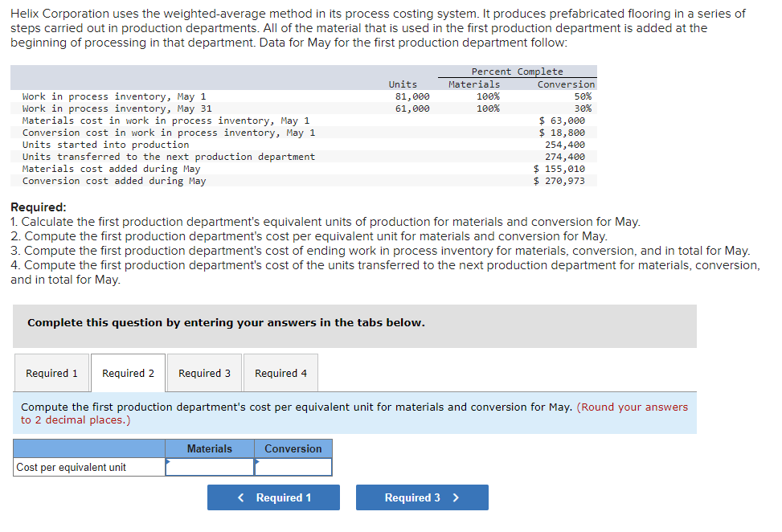Click the 50% conversion percentage value
The height and width of the screenshot is (532, 782).
coord(583,96)
